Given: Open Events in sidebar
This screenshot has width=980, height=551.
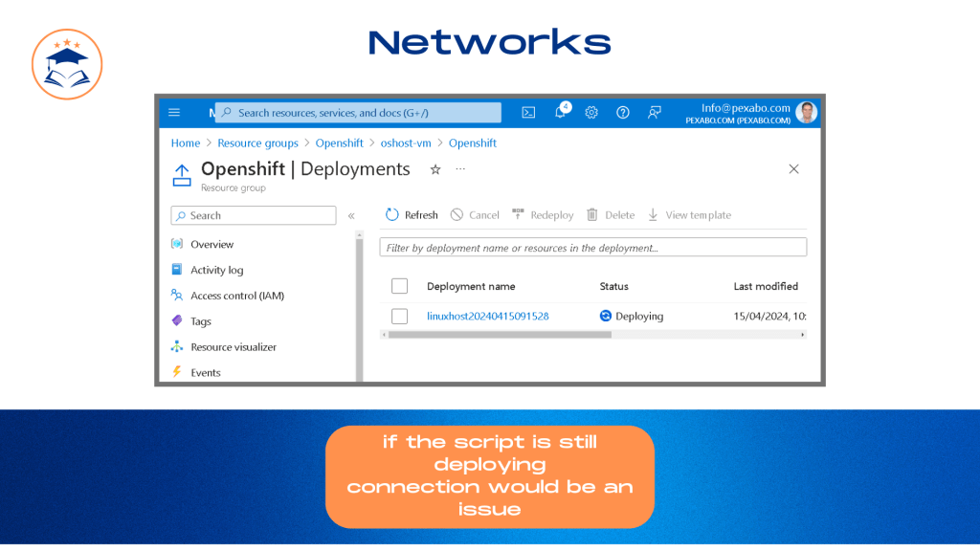Looking at the screenshot, I should (x=206, y=372).
